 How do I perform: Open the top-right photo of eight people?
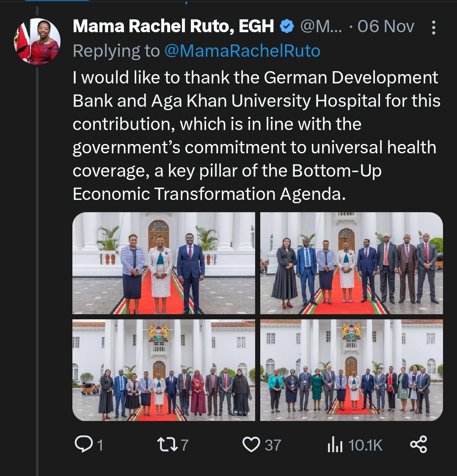pos(351,263)
